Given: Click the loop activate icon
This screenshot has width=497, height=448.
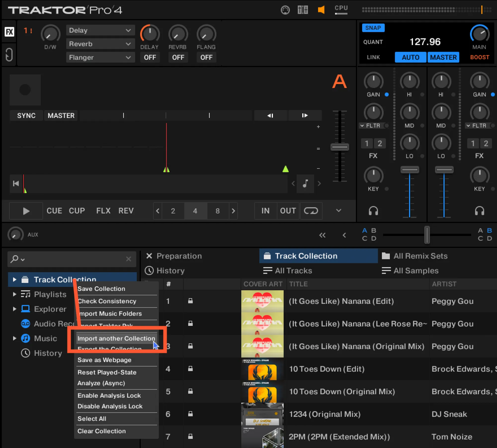Looking at the screenshot, I should point(311,211).
